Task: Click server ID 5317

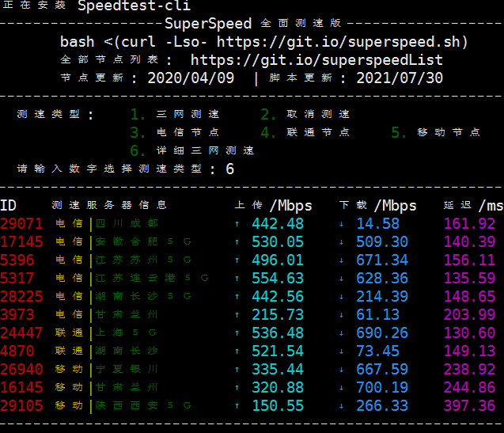Action: pyautogui.click(x=17, y=279)
